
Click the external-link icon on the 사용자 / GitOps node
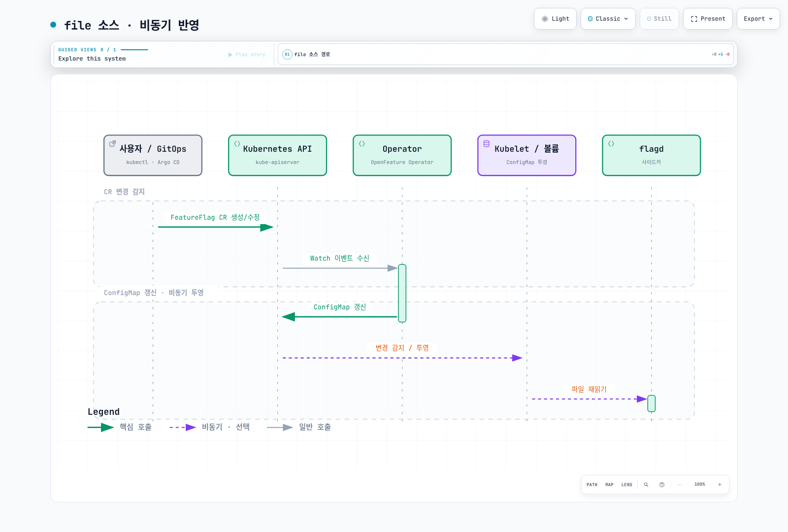click(112, 144)
